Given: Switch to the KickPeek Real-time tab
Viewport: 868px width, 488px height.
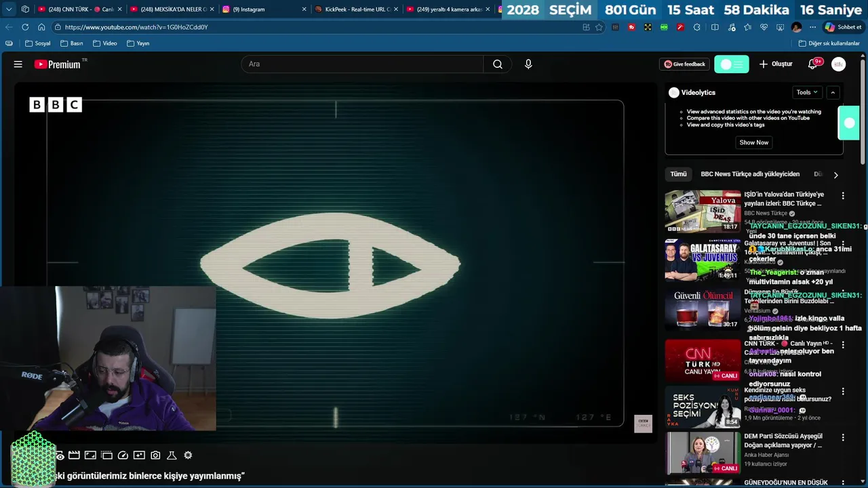Looking at the screenshot, I should pyautogui.click(x=357, y=9).
